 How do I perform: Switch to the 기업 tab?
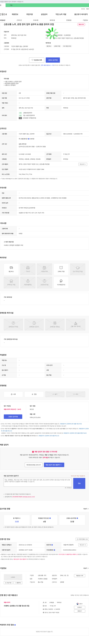(11, 5)
